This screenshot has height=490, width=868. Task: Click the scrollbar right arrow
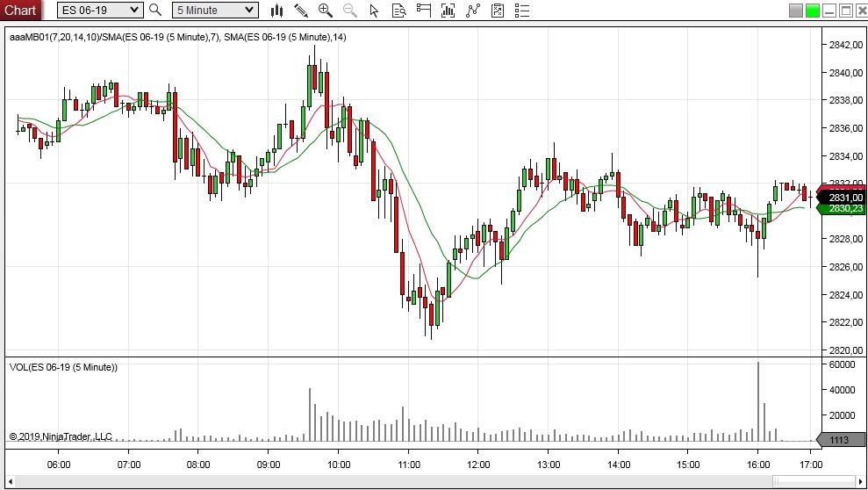[861, 481]
